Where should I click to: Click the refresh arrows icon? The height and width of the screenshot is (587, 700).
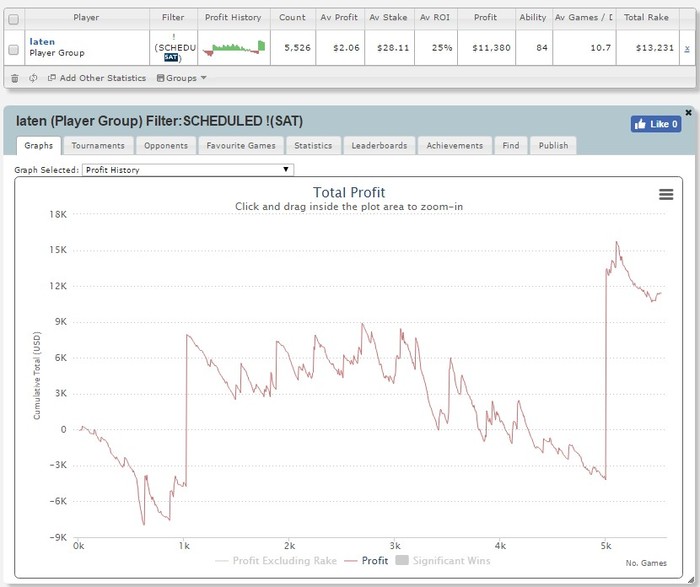pyautogui.click(x=33, y=78)
